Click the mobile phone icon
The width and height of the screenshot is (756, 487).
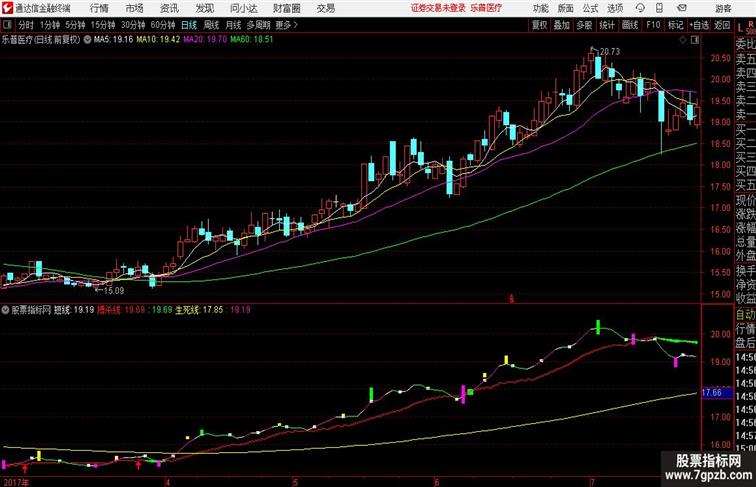click(660, 8)
